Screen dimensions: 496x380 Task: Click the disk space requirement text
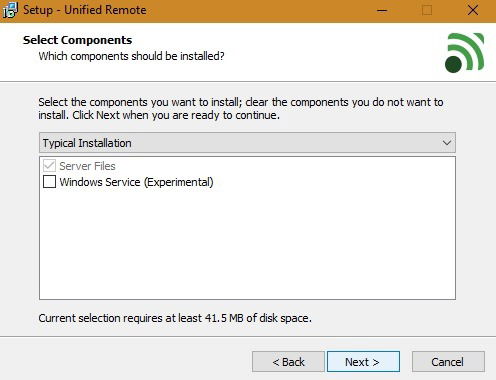175,318
